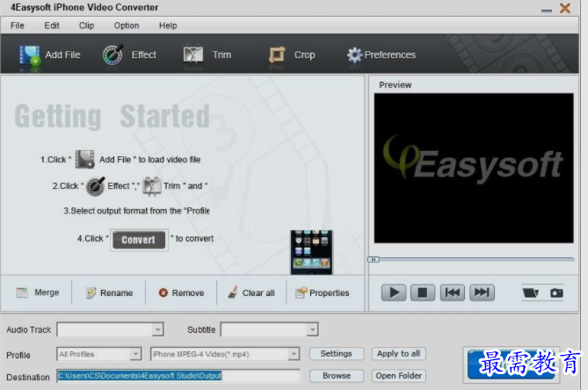Open the Help menu
588x390 pixels.
(x=168, y=25)
